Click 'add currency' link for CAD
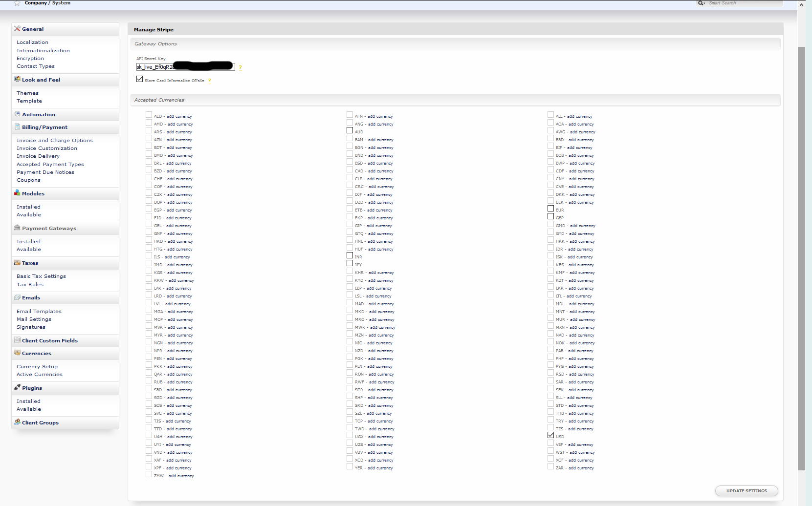 (380, 171)
